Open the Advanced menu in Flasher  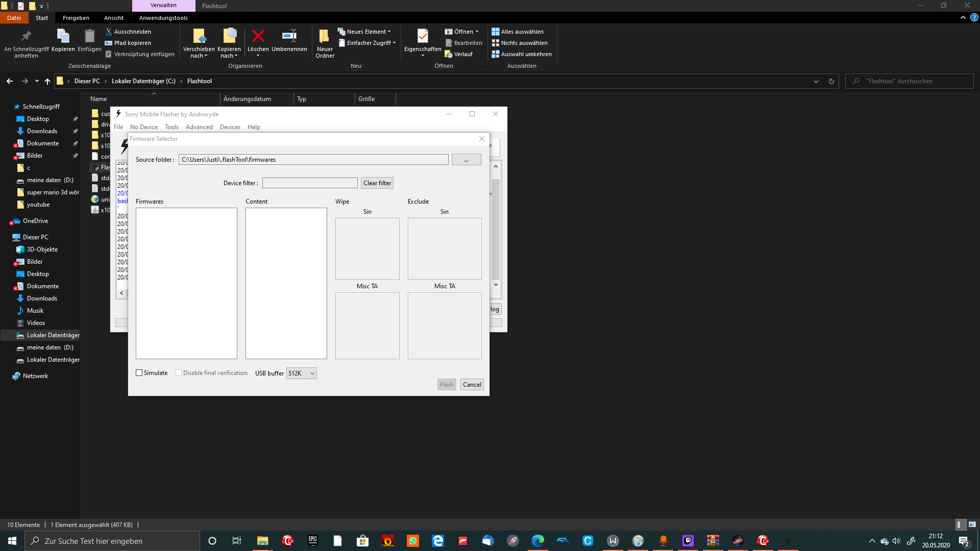point(199,127)
